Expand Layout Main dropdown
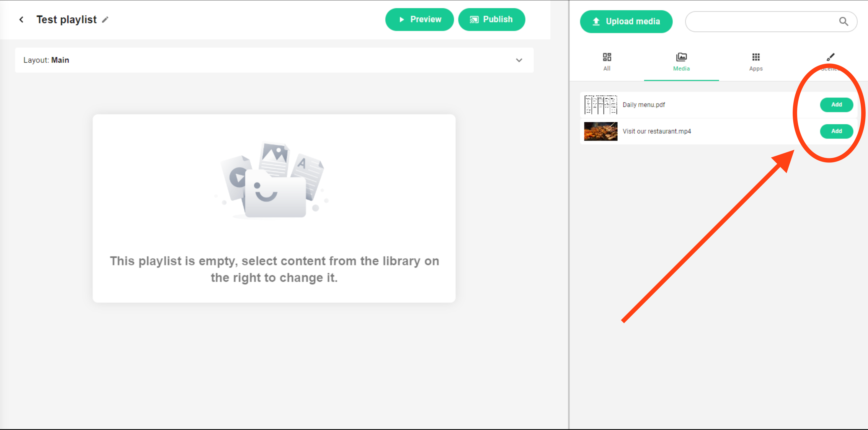868x430 pixels. tap(519, 60)
